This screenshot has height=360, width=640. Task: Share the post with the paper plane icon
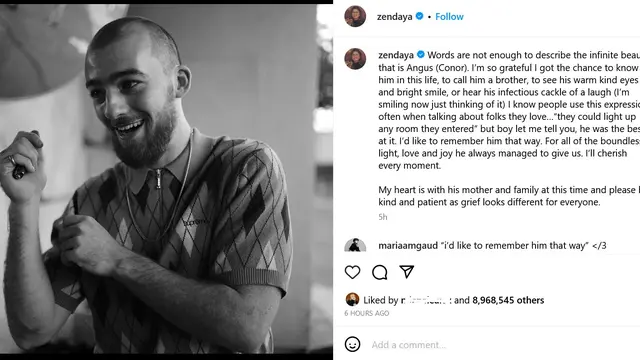coord(407,272)
